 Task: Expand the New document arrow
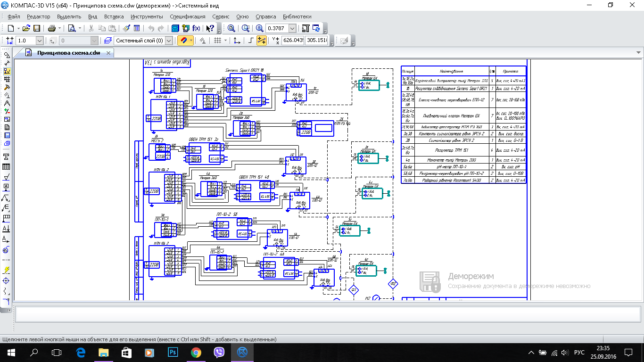click(x=18, y=28)
